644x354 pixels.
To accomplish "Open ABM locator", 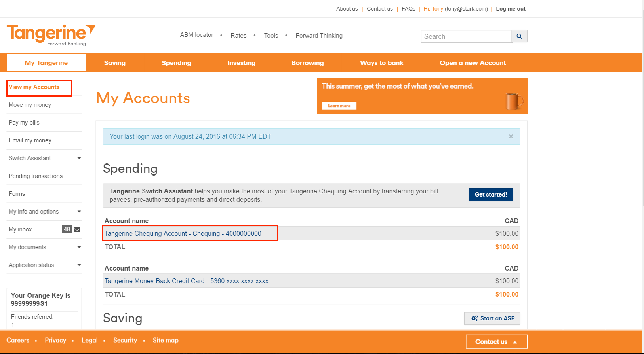I will pyautogui.click(x=197, y=35).
